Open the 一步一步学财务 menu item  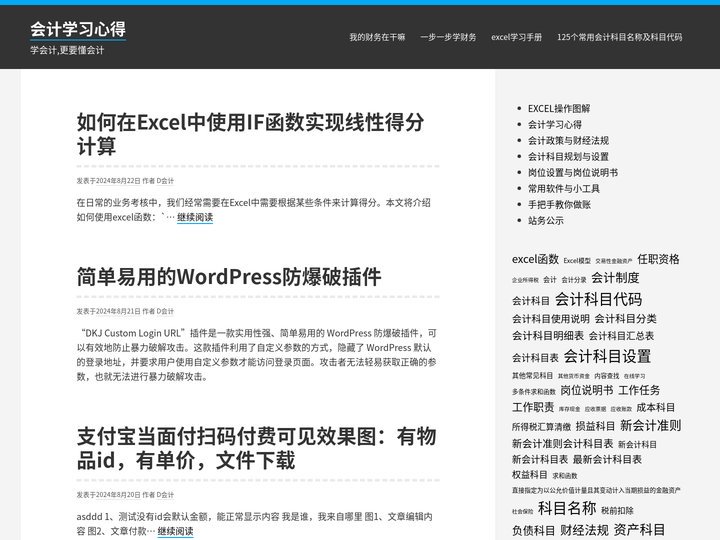[448, 37]
